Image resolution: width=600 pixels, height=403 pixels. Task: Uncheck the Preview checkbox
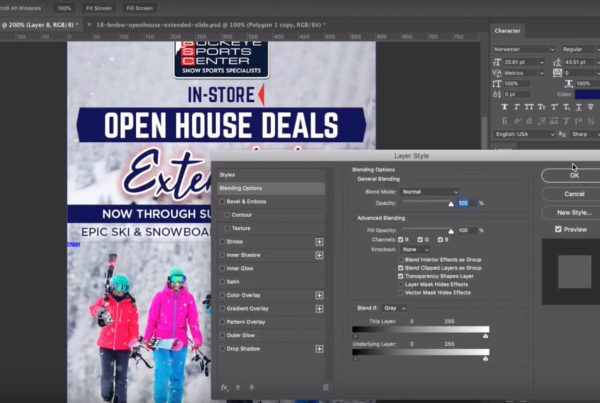click(558, 229)
